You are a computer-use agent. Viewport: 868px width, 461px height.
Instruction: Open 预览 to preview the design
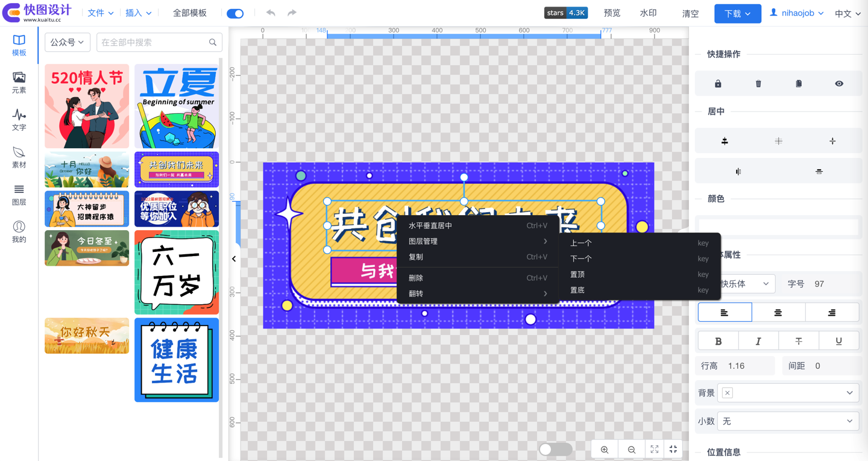[612, 13]
